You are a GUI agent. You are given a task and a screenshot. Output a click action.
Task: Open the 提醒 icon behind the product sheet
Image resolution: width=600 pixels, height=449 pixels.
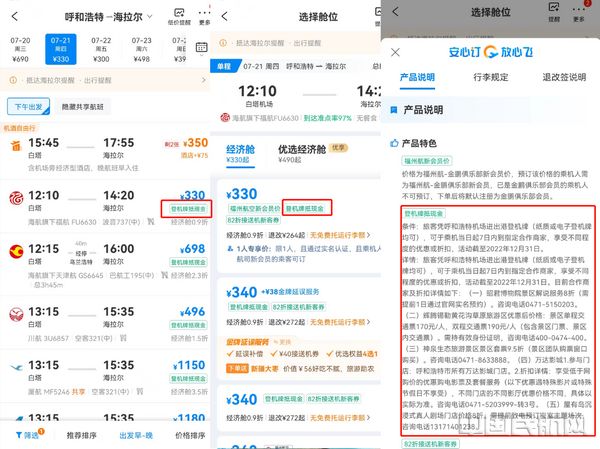pos(554,11)
